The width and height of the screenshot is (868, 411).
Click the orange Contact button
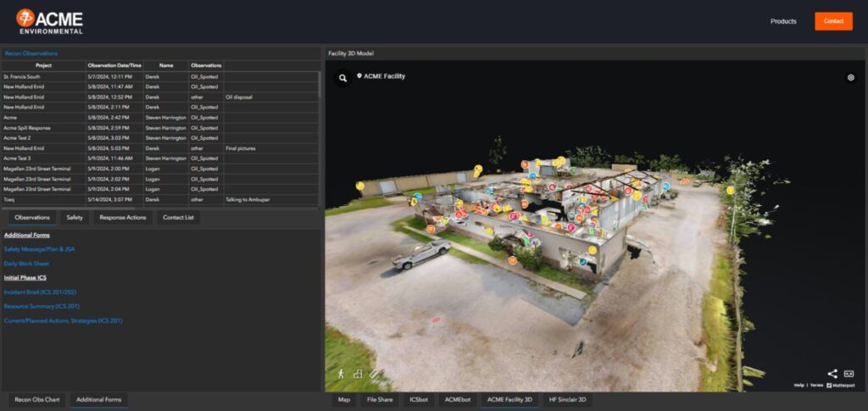833,21
